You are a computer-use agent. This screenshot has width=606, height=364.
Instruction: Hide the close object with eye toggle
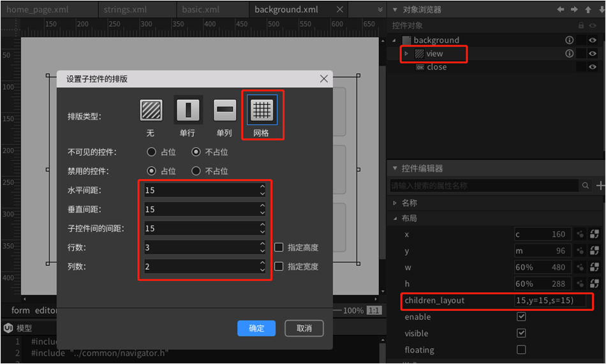click(x=593, y=67)
